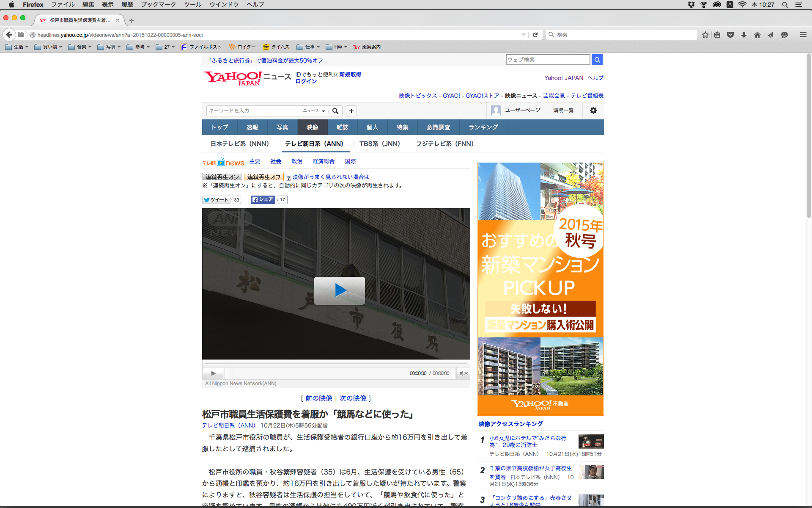The width and height of the screenshot is (812, 508).
Task: Click the plus icon beside keyword search
Action: click(351, 111)
